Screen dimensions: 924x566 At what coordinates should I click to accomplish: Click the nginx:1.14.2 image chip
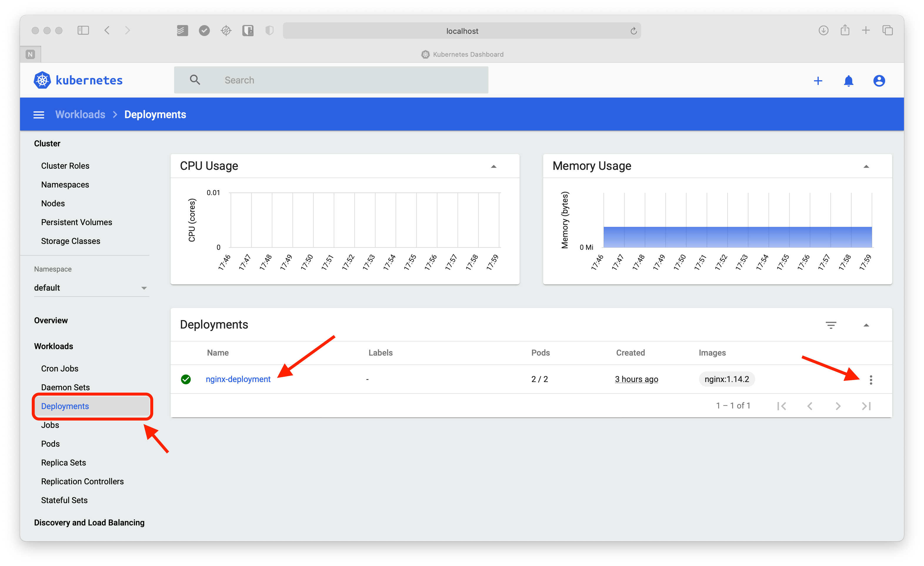click(726, 379)
